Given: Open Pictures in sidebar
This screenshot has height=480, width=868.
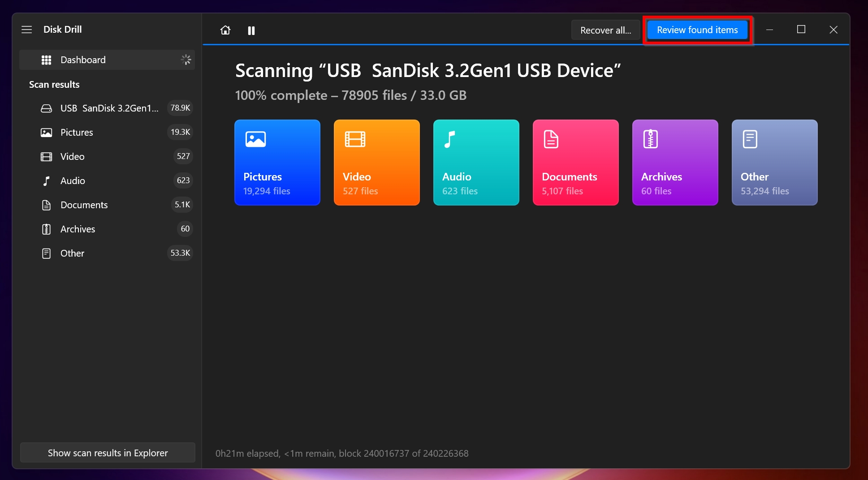Looking at the screenshot, I should click(107, 132).
